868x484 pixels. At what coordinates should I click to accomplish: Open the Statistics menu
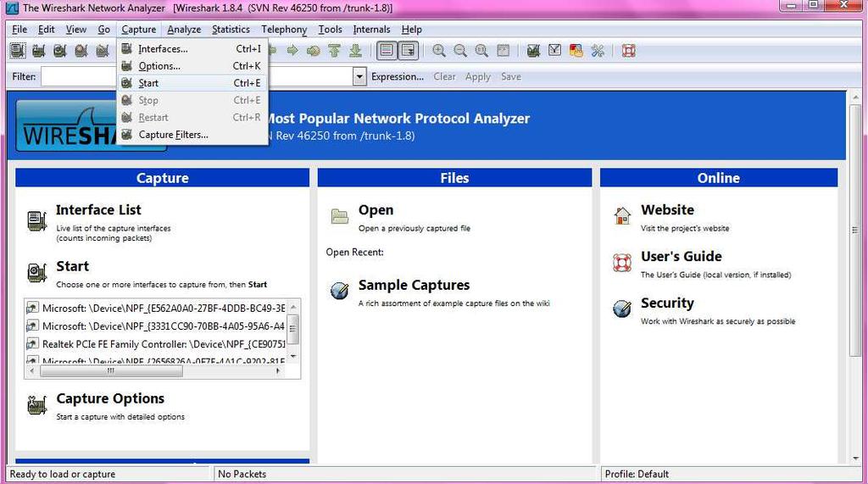tap(231, 30)
